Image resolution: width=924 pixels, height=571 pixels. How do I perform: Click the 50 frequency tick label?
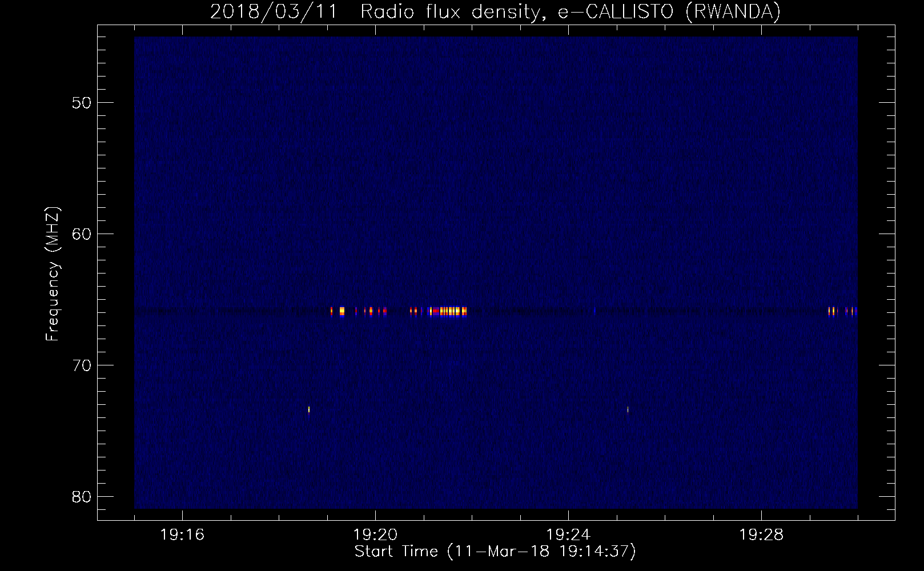pos(82,103)
